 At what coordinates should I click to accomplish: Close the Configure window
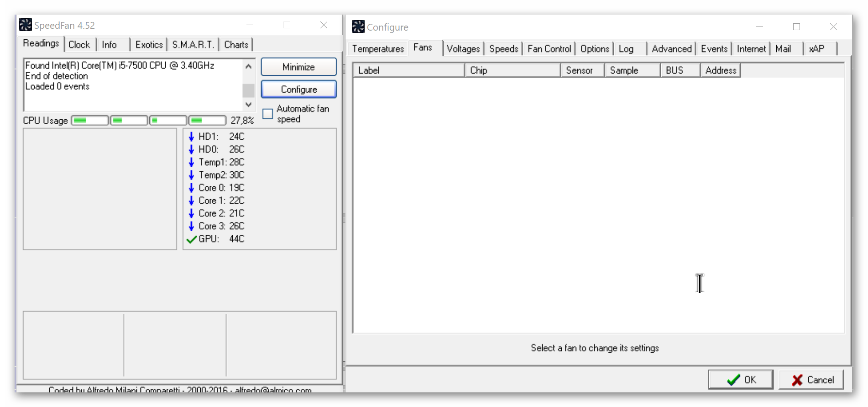833,27
